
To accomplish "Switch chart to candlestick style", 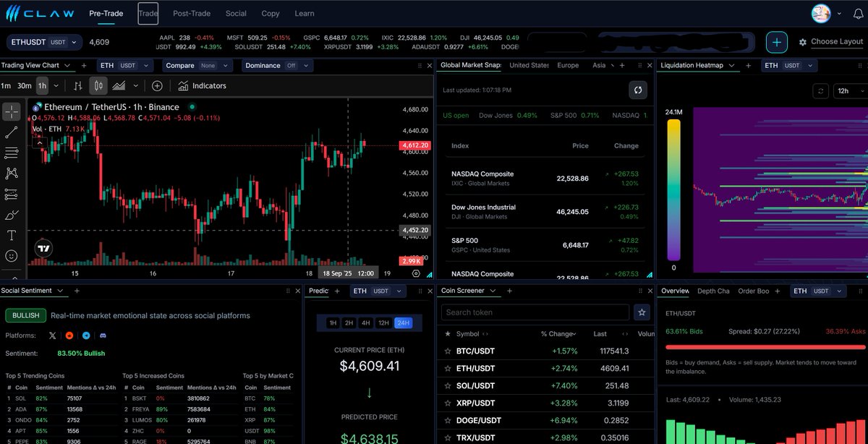I will click(x=98, y=85).
